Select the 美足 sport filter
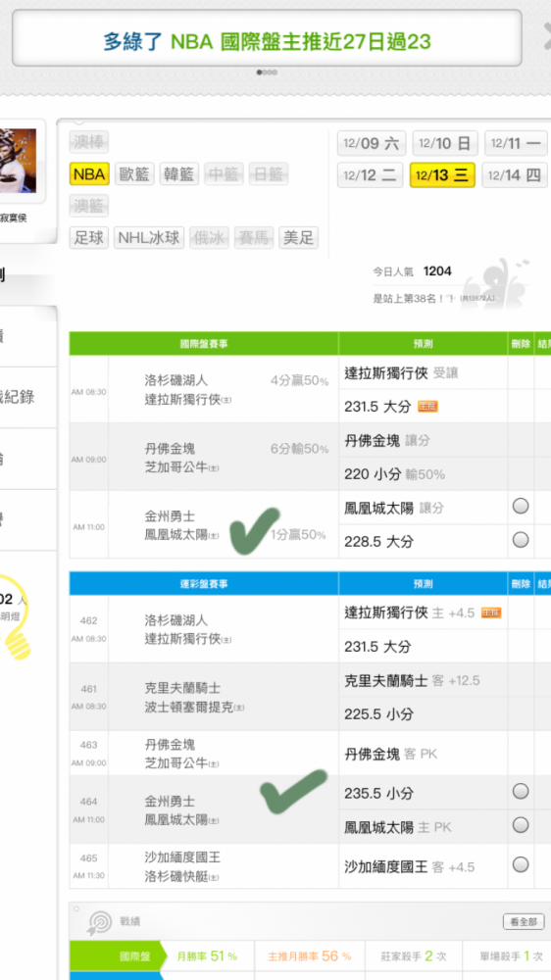 [x=298, y=237]
